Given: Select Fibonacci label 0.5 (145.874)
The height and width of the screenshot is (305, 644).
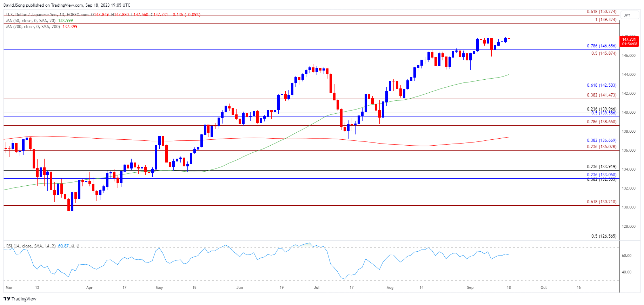Looking at the screenshot, I should click(604, 53).
